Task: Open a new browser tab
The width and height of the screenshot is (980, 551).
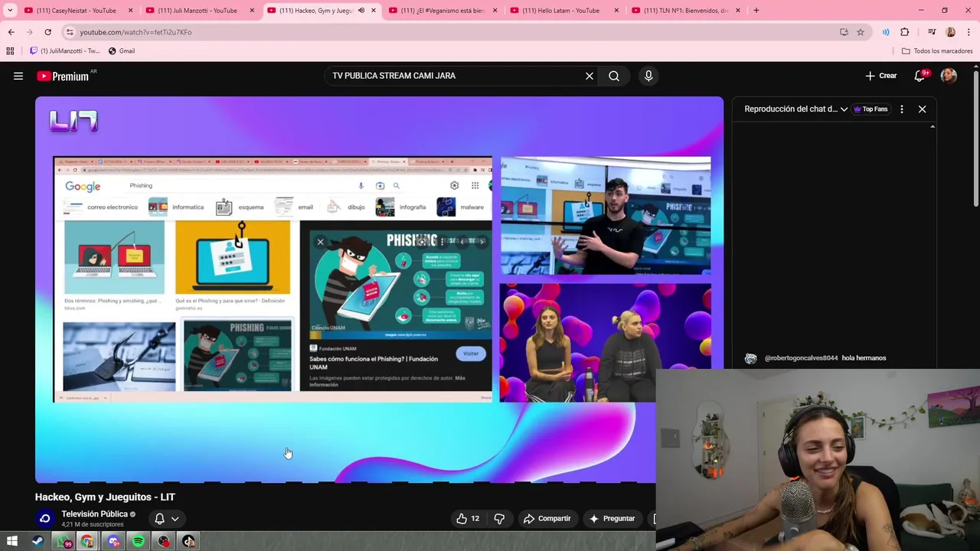Action: coord(756,11)
